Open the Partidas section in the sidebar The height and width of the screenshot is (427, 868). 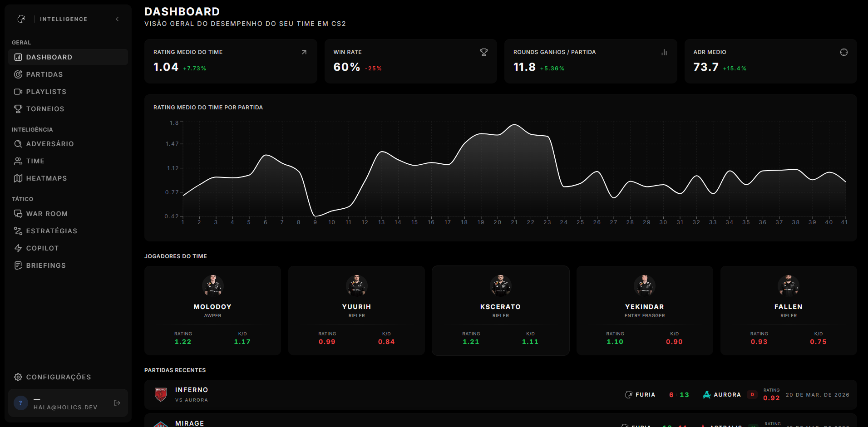click(x=44, y=74)
